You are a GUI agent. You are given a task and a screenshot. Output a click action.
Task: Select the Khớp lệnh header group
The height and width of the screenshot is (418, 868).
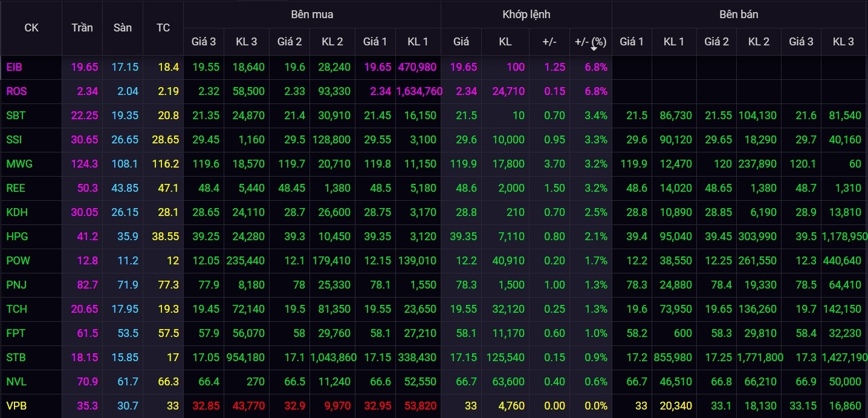(526, 14)
